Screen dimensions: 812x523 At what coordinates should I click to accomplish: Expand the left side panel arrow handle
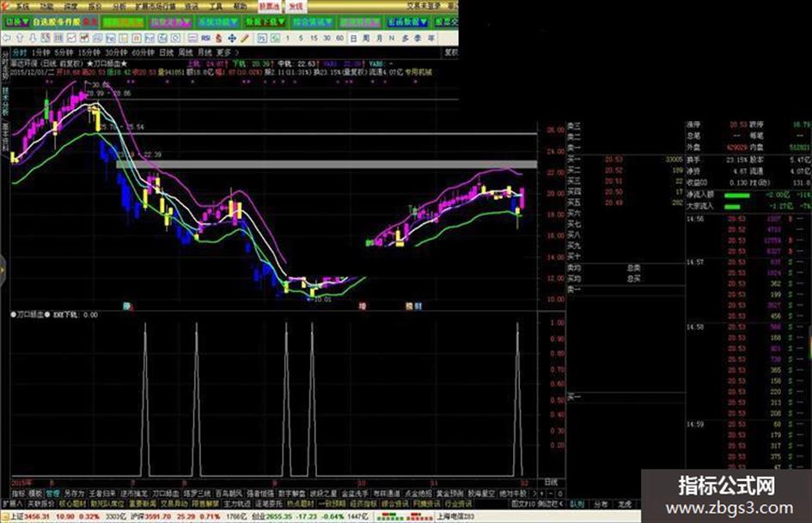(2, 270)
